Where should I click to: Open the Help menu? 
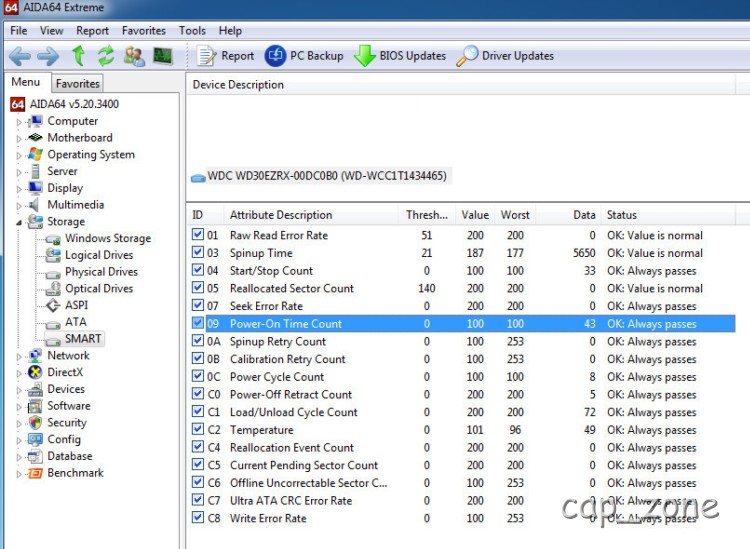coord(230,31)
